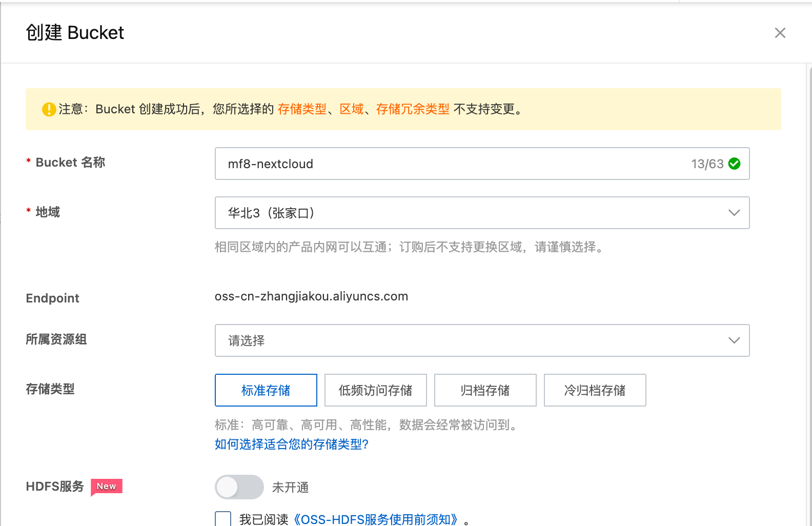
Task: Click the green validation checkmark icon
Action: click(734, 164)
